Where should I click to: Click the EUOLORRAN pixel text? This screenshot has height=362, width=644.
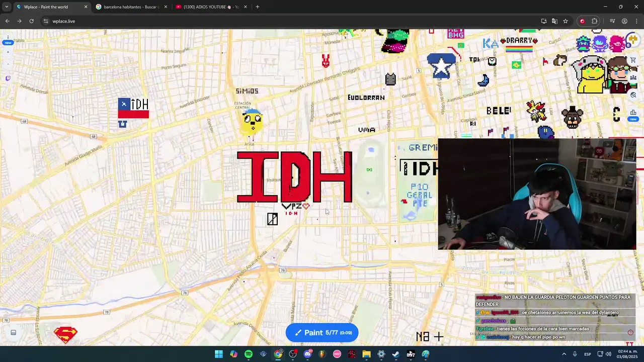(366, 98)
